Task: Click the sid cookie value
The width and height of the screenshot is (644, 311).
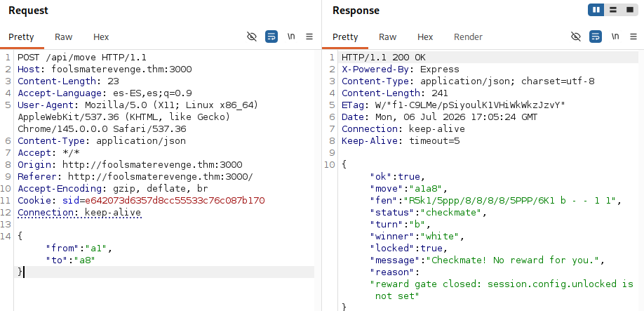Action: click(x=175, y=201)
